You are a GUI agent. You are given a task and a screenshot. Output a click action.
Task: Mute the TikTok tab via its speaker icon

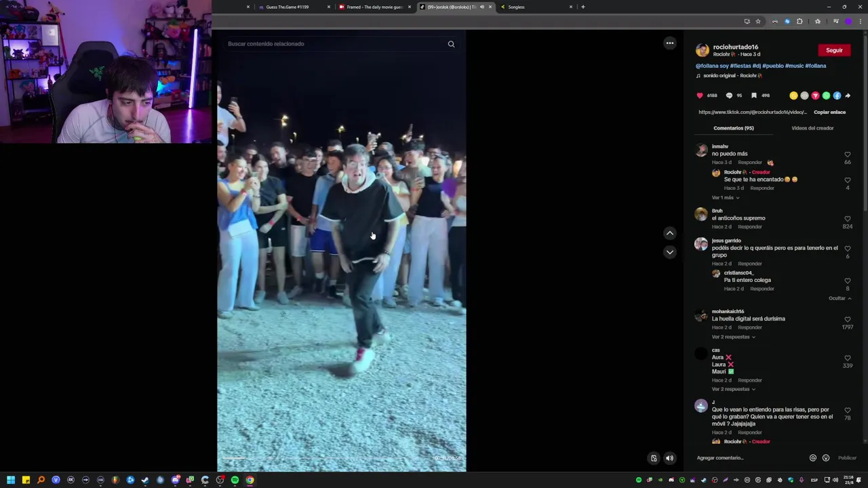tap(481, 7)
